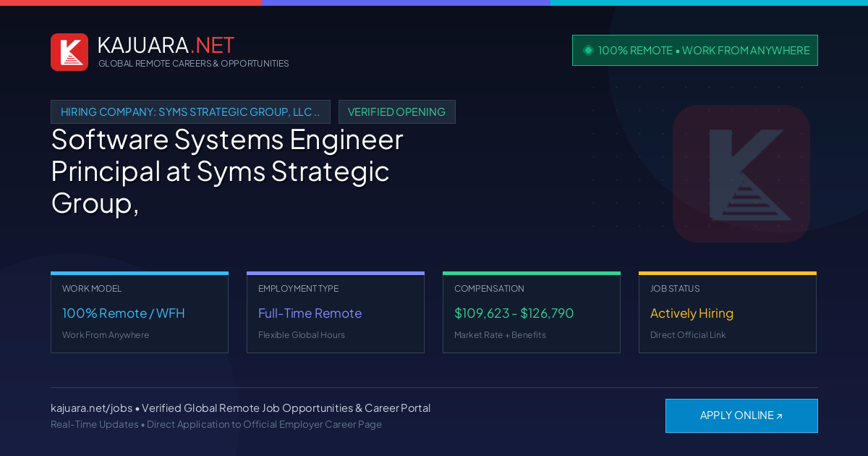
Task: Click the $109,623 - $126,790 salary range
Action: [x=514, y=313]
